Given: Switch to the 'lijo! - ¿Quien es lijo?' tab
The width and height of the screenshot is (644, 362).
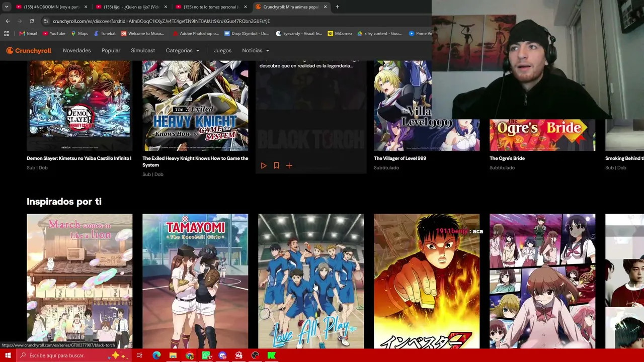Looking at the screenshot, I should (x=131, y=7).
